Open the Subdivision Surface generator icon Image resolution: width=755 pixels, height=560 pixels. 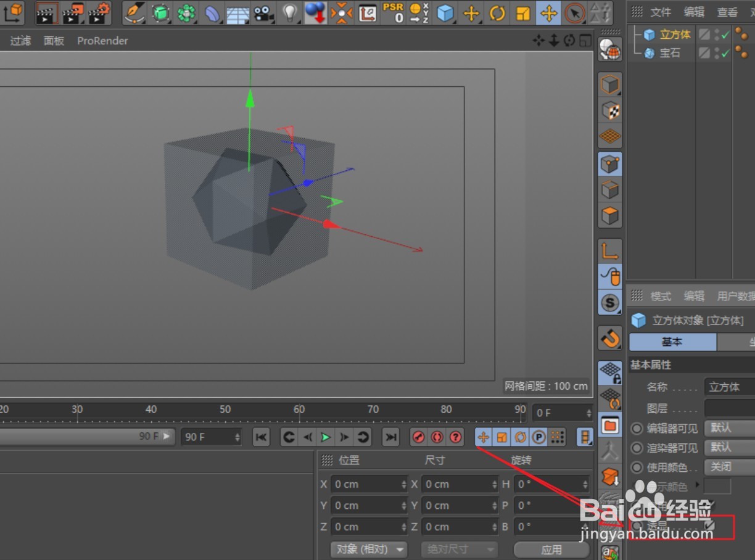(x=160, y=12)
